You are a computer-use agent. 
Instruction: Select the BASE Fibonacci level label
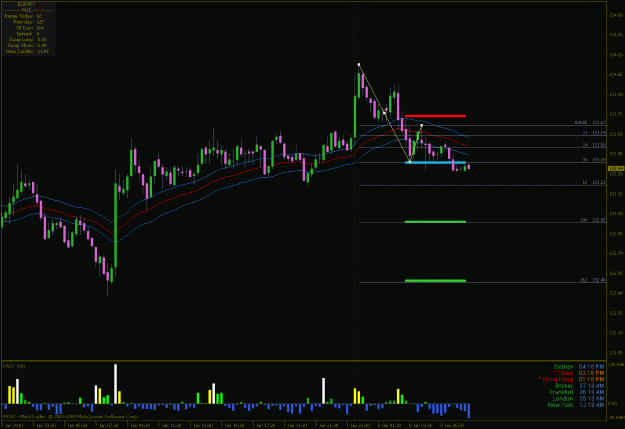tap(590, 122)
